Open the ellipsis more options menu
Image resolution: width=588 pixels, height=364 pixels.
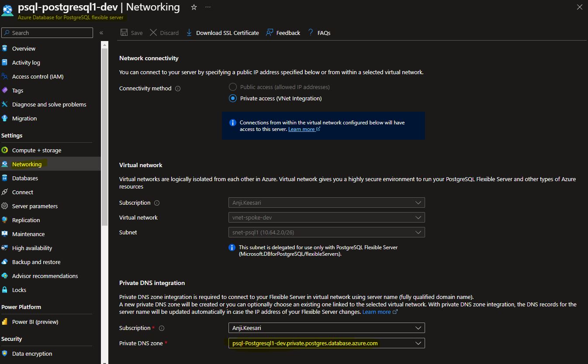pos(208,7)
